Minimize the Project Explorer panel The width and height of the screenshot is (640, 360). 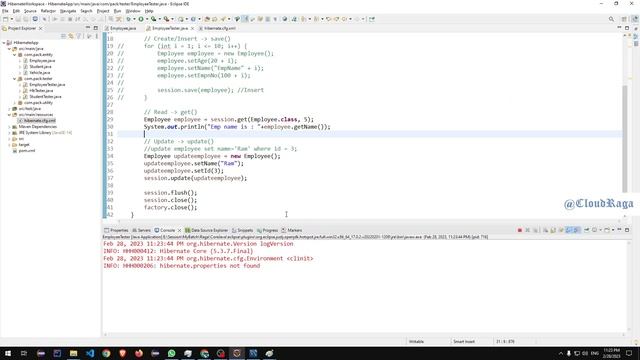(88, 28)
